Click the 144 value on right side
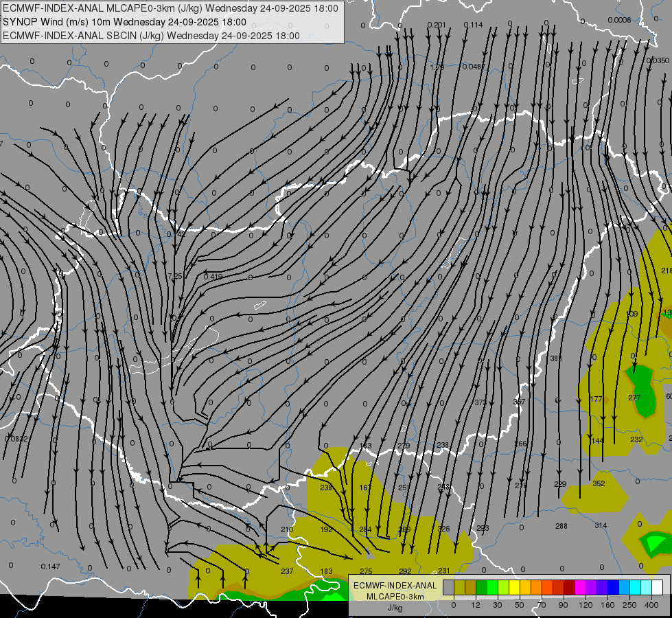The height and width of the screenshot is (618, 672). point(597,441)
